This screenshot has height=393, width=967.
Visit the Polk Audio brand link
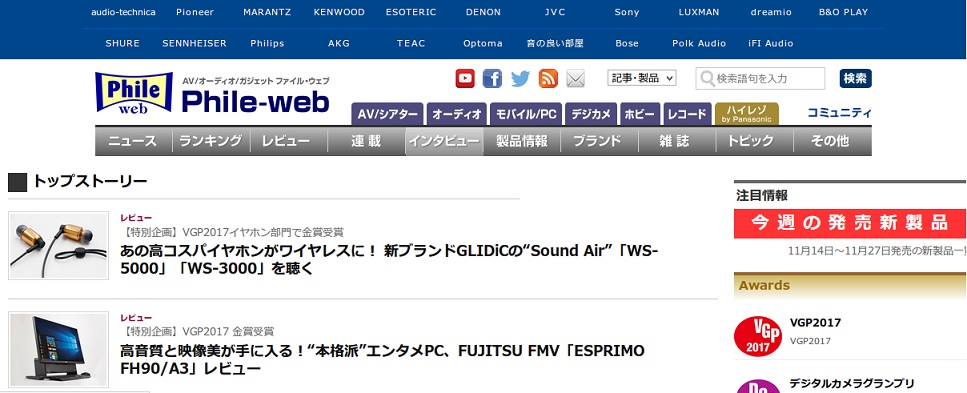tap(699, 43)
